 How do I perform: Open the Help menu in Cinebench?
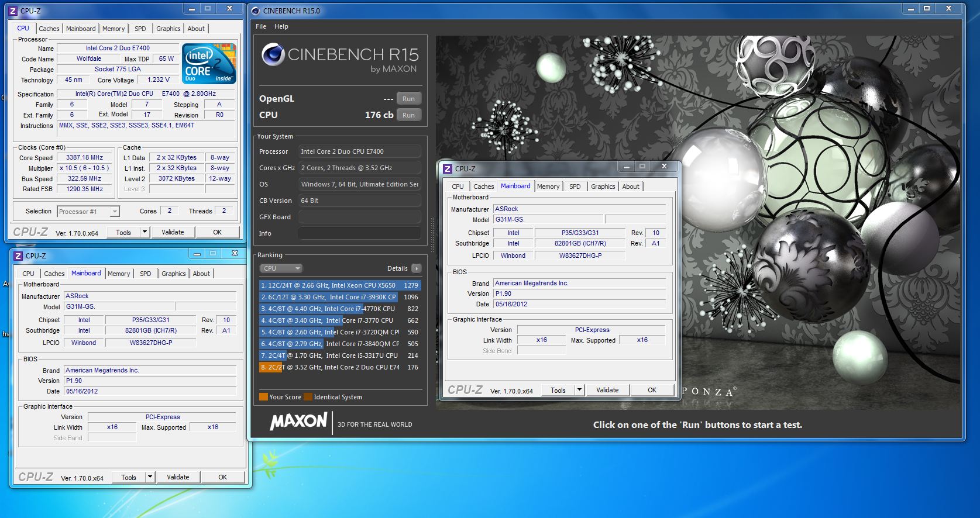pos(281,26)
